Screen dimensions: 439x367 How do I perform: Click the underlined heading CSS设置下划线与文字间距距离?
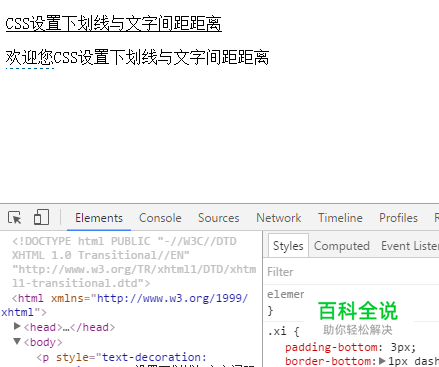coord(114,24)
